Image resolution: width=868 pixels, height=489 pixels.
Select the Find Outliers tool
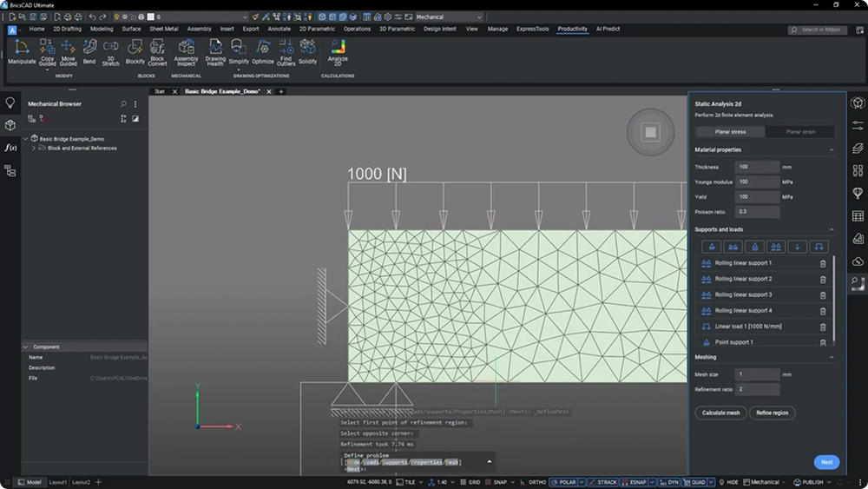click(286, 51)
